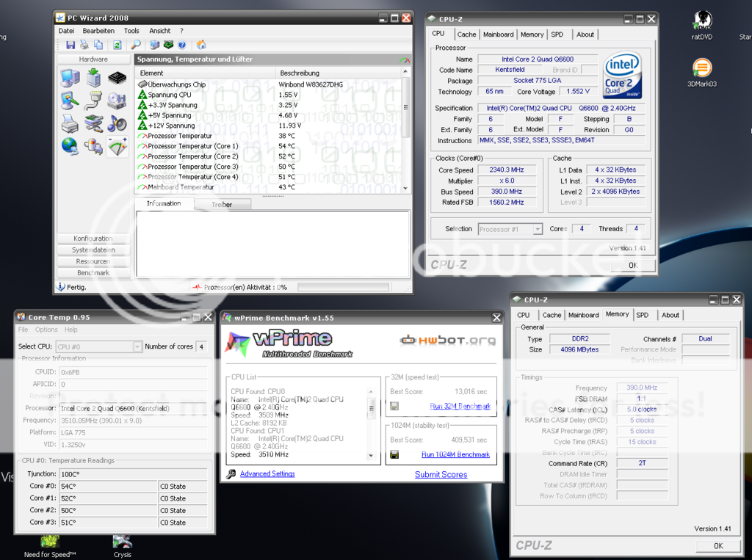Open the 3DMark03 desktop icon
The height and width of the screenshot is (560, 752).
tap(702, 73)
